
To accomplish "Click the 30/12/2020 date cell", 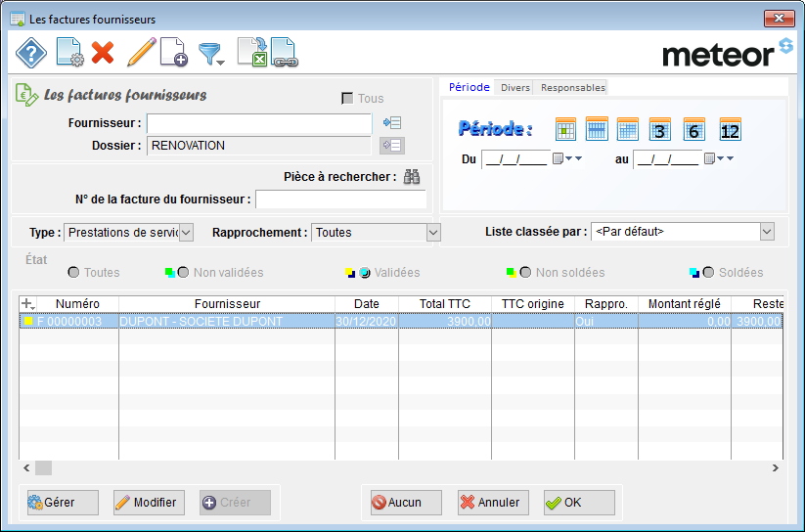I will click(366, 322).
